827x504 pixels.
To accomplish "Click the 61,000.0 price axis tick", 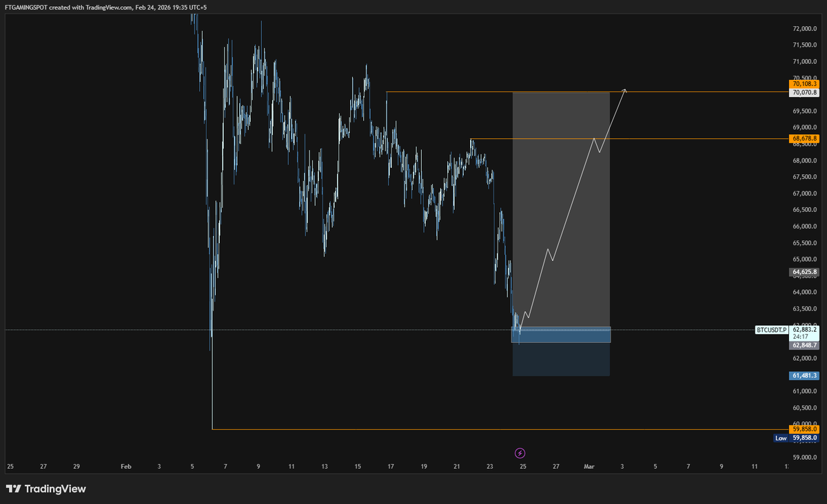I will point(805,391).
